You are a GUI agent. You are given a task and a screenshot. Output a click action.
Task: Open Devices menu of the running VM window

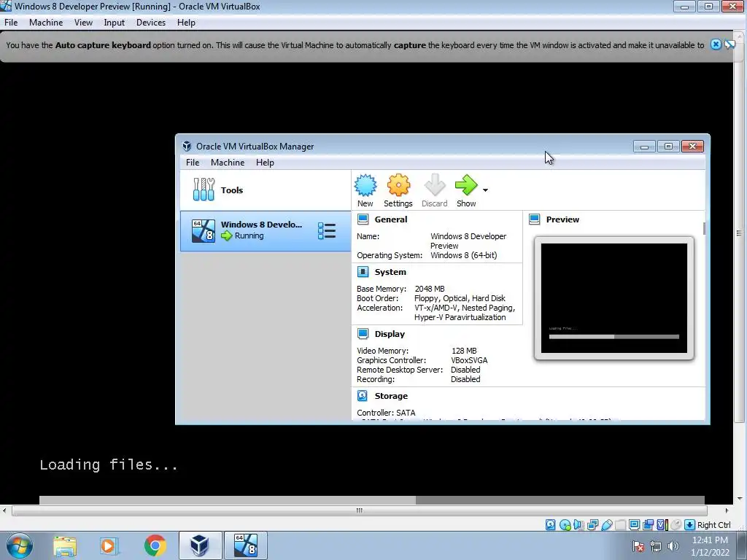[151, 23]
